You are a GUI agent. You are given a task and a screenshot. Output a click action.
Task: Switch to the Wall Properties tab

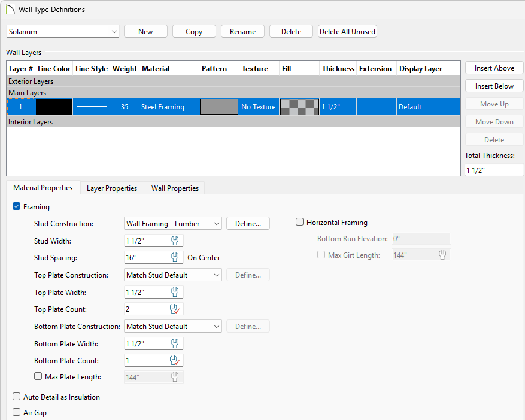[174, 188]
